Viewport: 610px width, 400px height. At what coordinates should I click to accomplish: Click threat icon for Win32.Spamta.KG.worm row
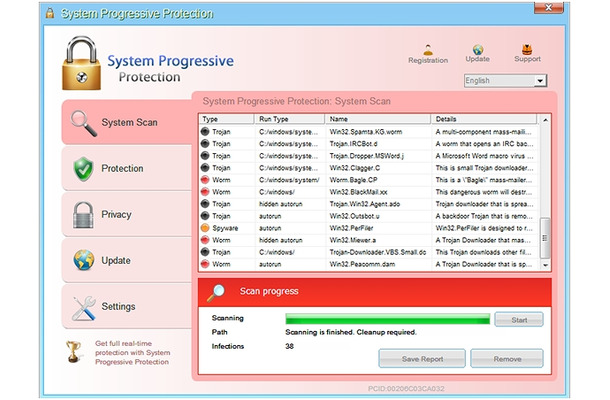(x=205, y=132)
